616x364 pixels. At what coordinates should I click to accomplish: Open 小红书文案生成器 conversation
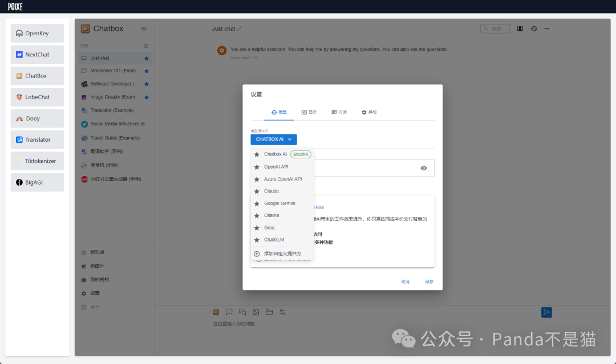[115, 179]
